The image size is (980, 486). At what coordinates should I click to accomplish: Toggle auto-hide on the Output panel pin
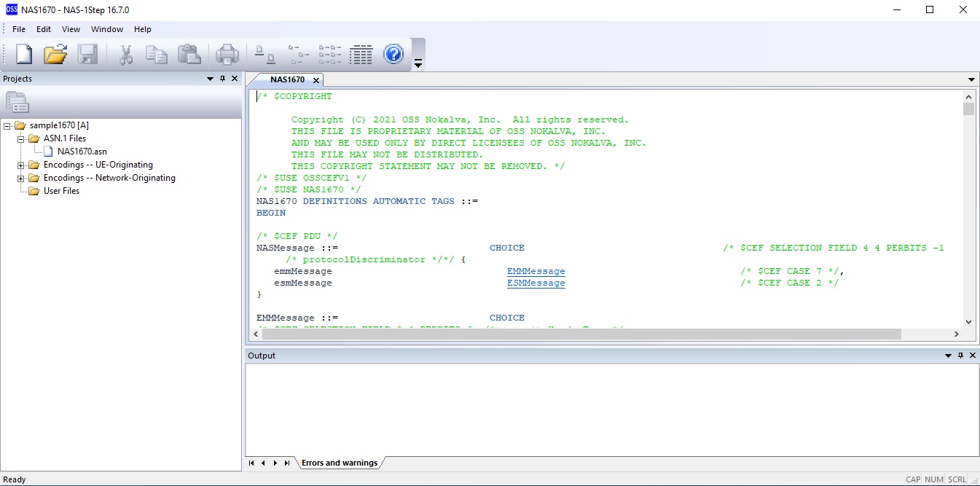[x=960, y=356]
